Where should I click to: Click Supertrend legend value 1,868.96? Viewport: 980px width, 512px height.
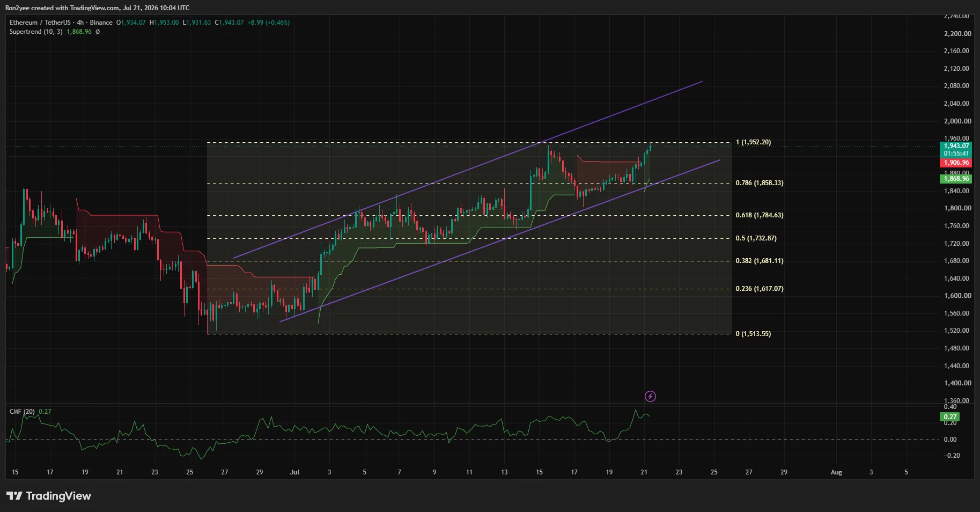click(79, 32)
